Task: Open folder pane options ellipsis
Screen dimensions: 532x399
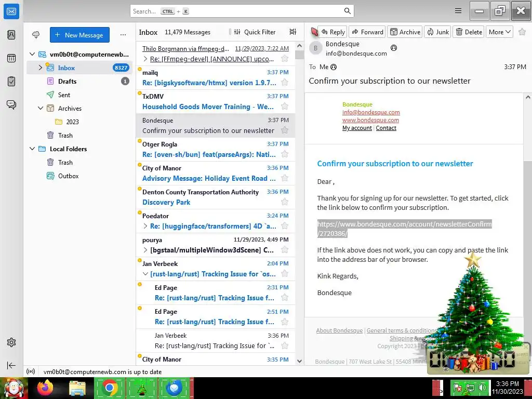Action: [x=123, y=35]
